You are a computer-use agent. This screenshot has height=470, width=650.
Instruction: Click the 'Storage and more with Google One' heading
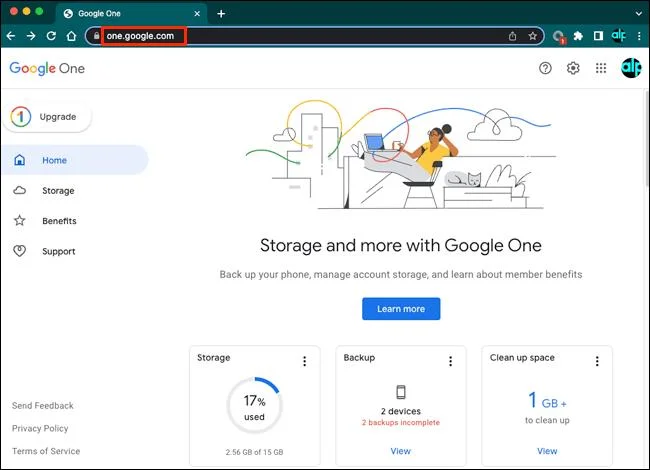pyautogui.click(x=401, y=245)
